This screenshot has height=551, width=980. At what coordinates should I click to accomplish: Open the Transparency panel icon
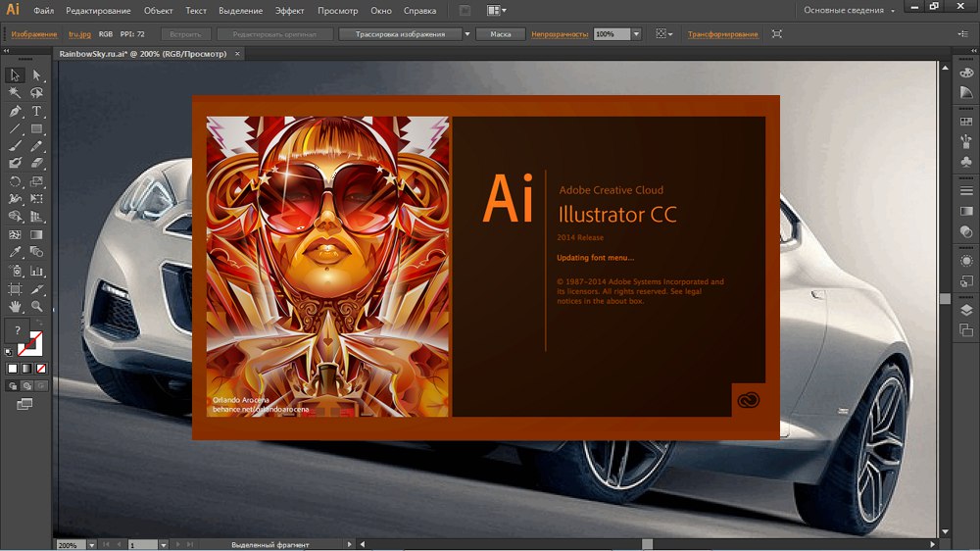(966, 231)
